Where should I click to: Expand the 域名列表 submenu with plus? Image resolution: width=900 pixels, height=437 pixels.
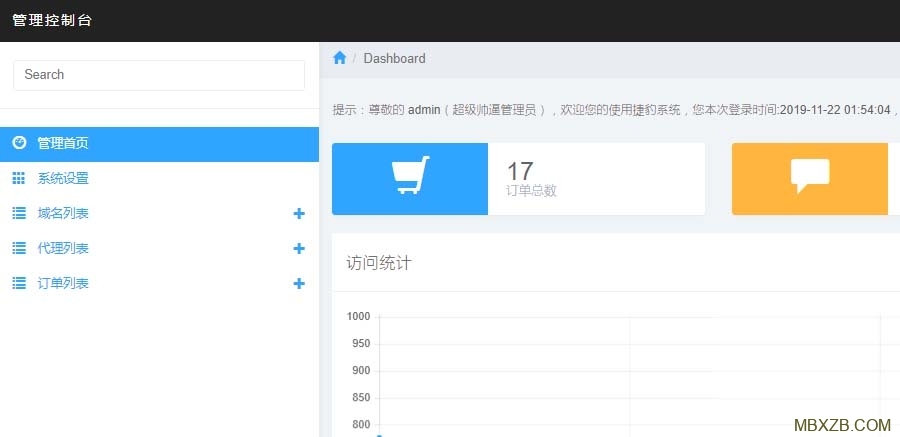pos(299,214)
